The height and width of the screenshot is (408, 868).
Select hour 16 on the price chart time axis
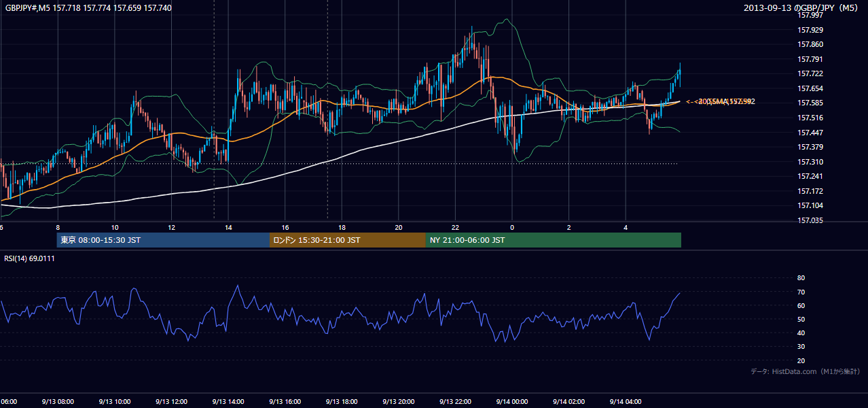tap(285, 228)
